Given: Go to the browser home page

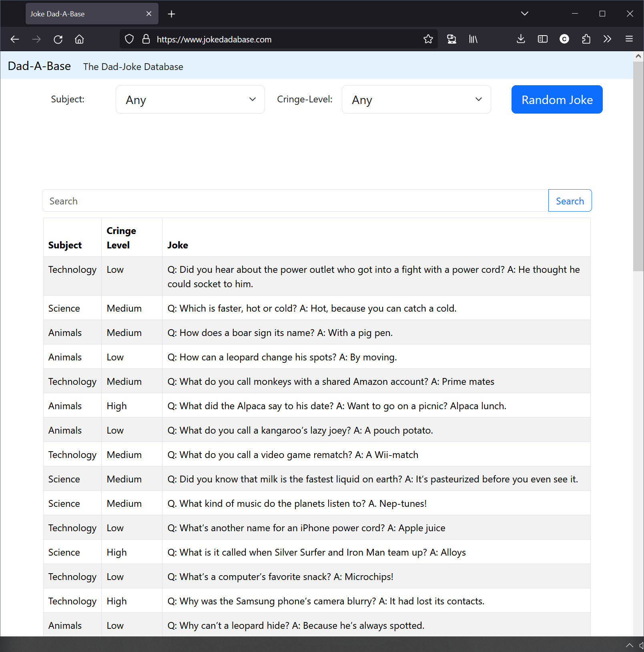Looking at the screenshot, I should point(79,39).
